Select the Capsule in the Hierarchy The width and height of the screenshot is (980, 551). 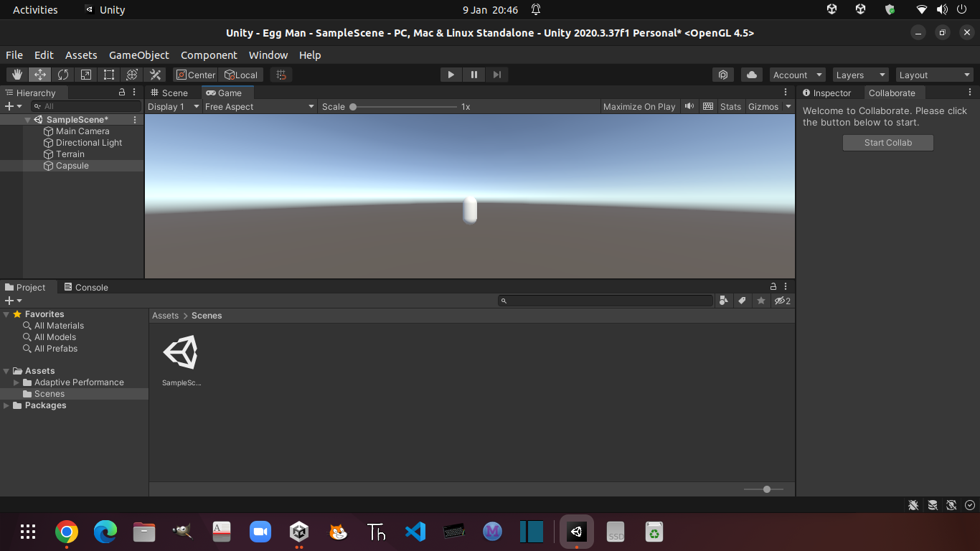(x=72, y=165)
